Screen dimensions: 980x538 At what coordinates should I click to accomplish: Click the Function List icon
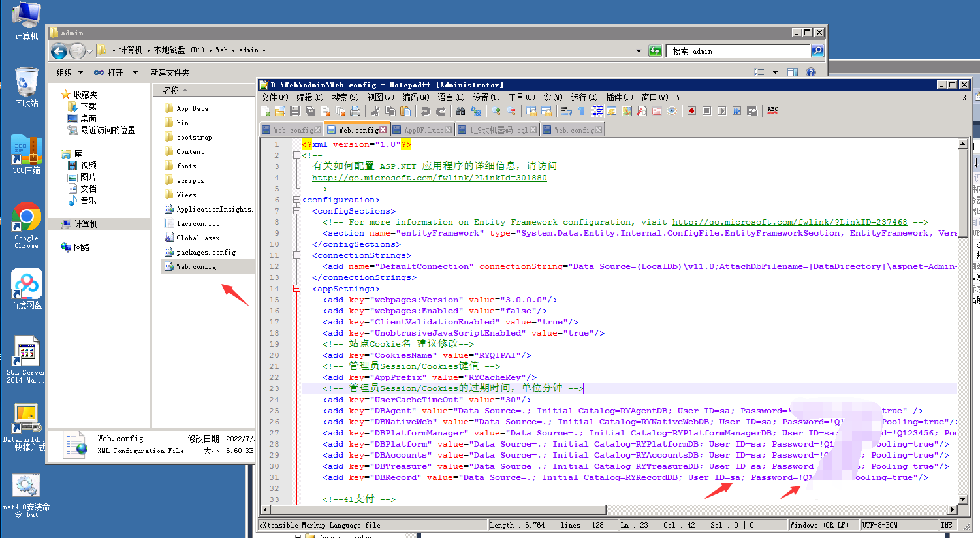(x=641, y=111)
